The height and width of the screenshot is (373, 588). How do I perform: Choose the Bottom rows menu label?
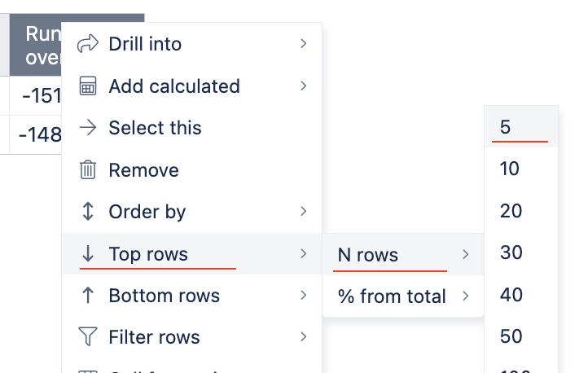tap(165, 296)
